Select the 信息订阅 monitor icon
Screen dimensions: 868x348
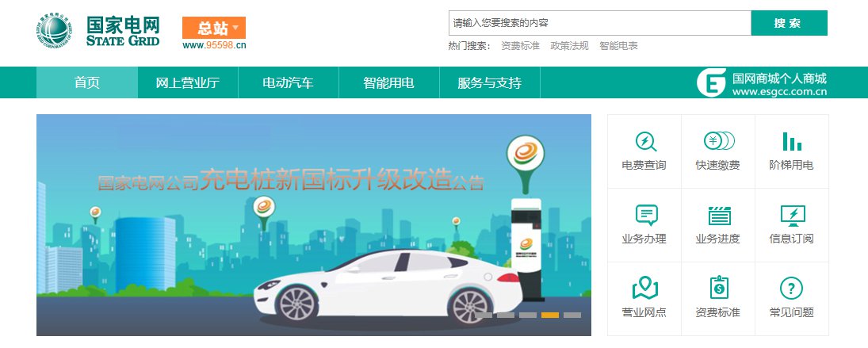pyautogui.click(x=793, y=216)
